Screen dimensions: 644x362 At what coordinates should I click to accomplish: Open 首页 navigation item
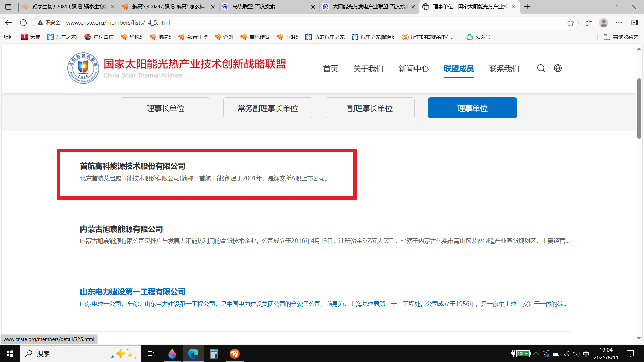coord(330,69)
